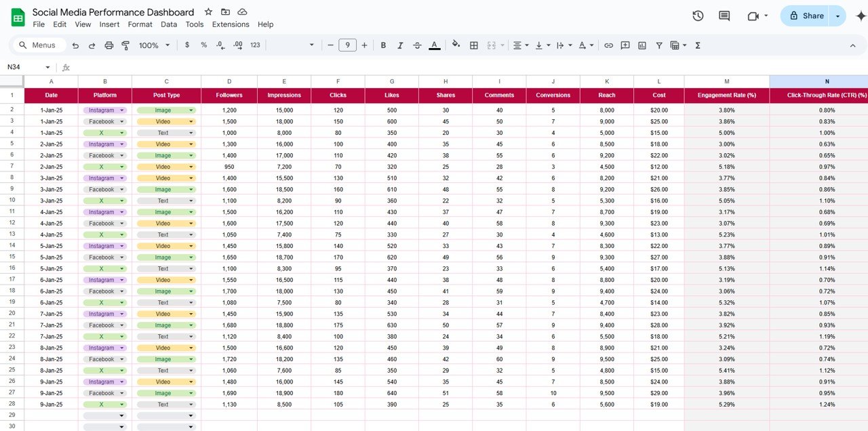868x431 pixels.
Task: Create a filter with the funnel icon
Action: (x=658, y=45)
